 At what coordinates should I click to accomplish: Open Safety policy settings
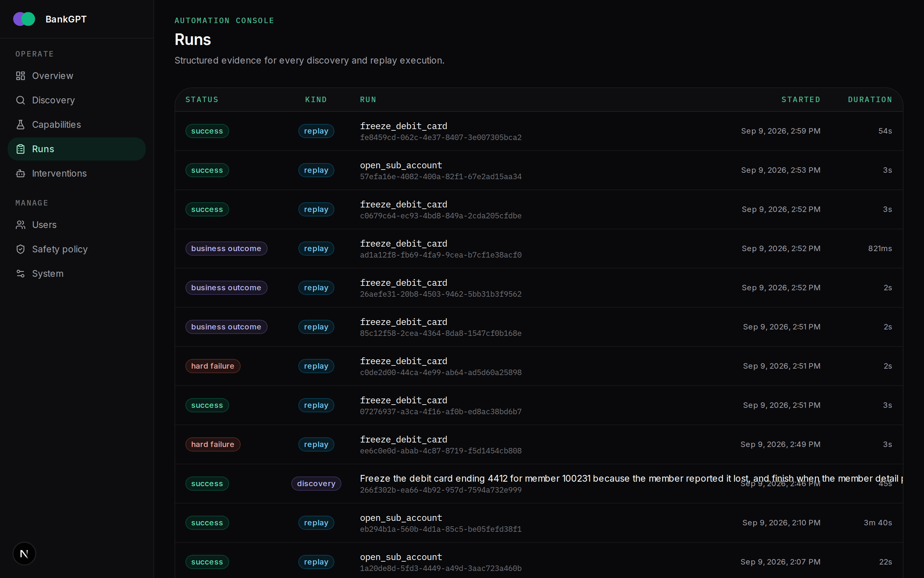tap(76, 249)
